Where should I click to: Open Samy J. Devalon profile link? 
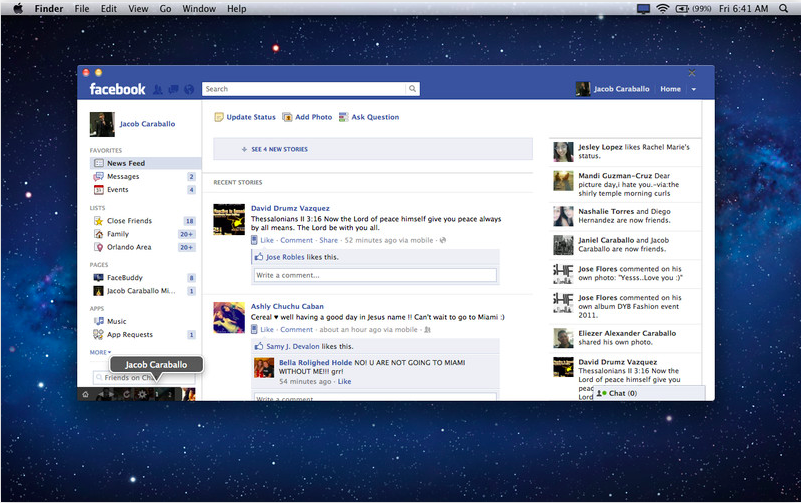[x=293, y=346]
